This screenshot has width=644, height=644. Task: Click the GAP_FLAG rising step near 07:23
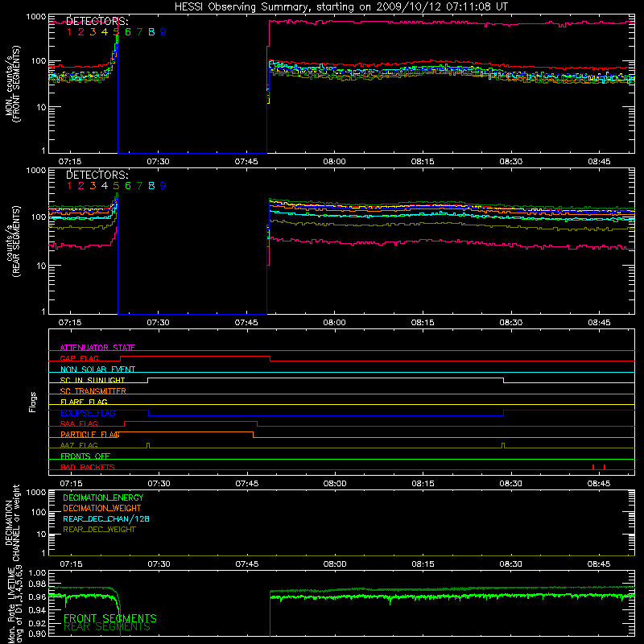tap(120, 358)
